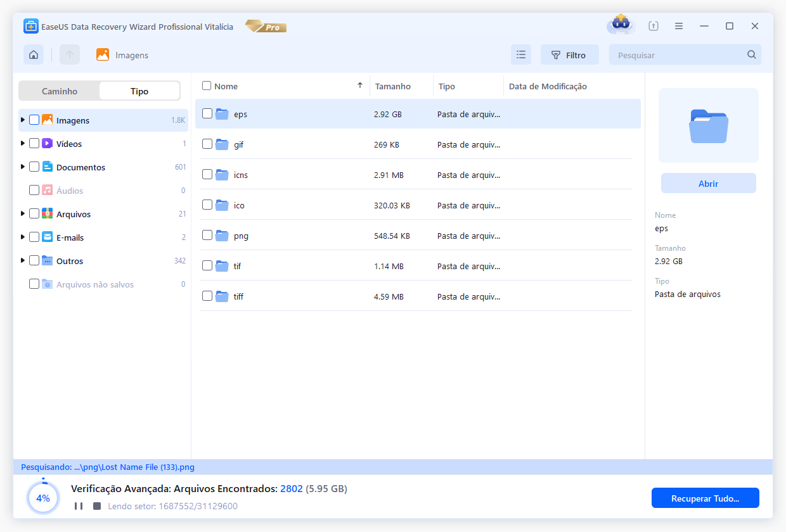Screen dimensions: 786x532
Task: Click Recuperar Tudo button
Action: click(705, 498)
